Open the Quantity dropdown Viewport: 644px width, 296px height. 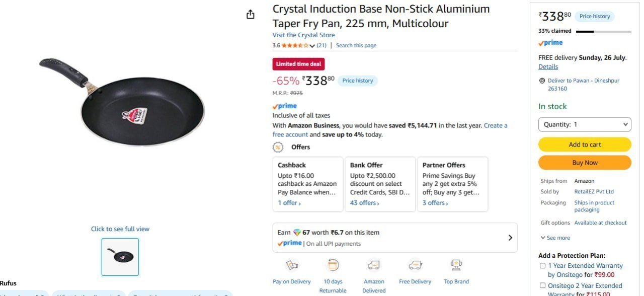585,124
